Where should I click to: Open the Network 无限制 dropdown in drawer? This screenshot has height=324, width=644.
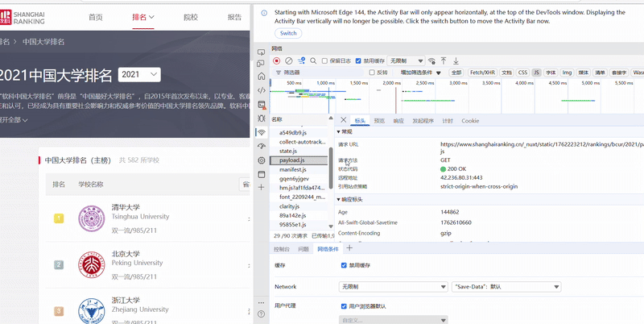click(x=394, y=287)
